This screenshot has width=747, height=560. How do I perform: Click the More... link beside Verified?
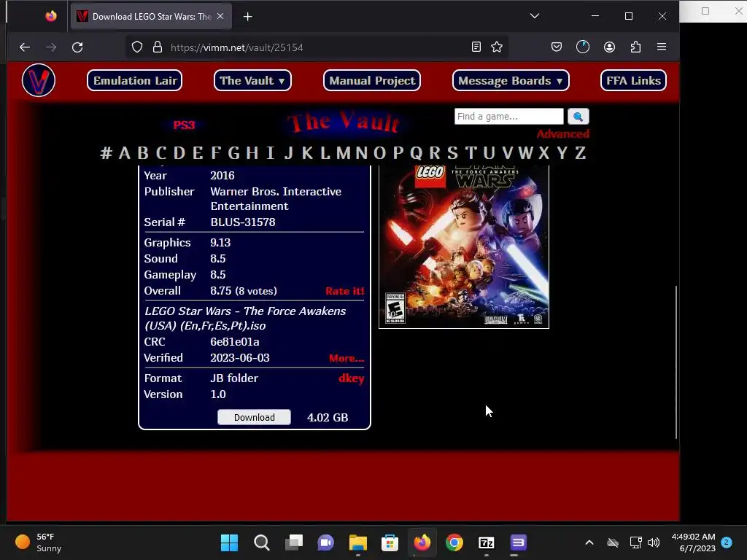coord(347,358)
